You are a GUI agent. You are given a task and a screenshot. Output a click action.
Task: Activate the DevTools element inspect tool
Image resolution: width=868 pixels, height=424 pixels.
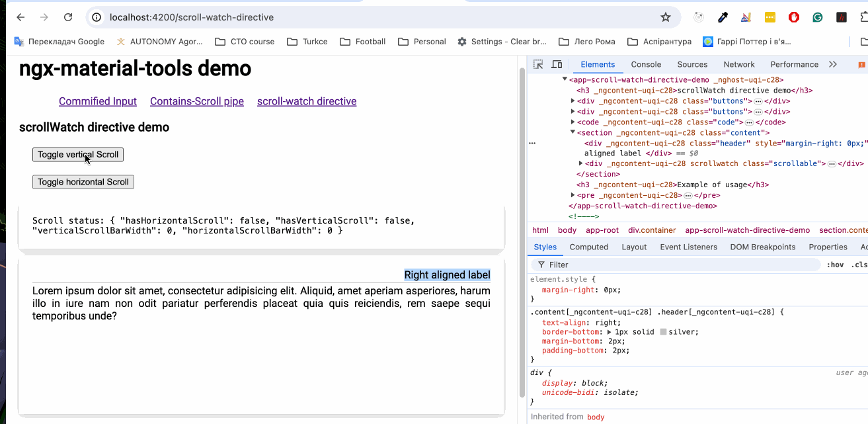[538, 64]
